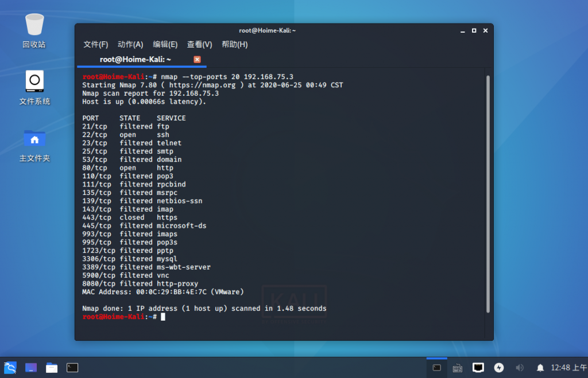Open the power manager tray icon

click(499, 368)
